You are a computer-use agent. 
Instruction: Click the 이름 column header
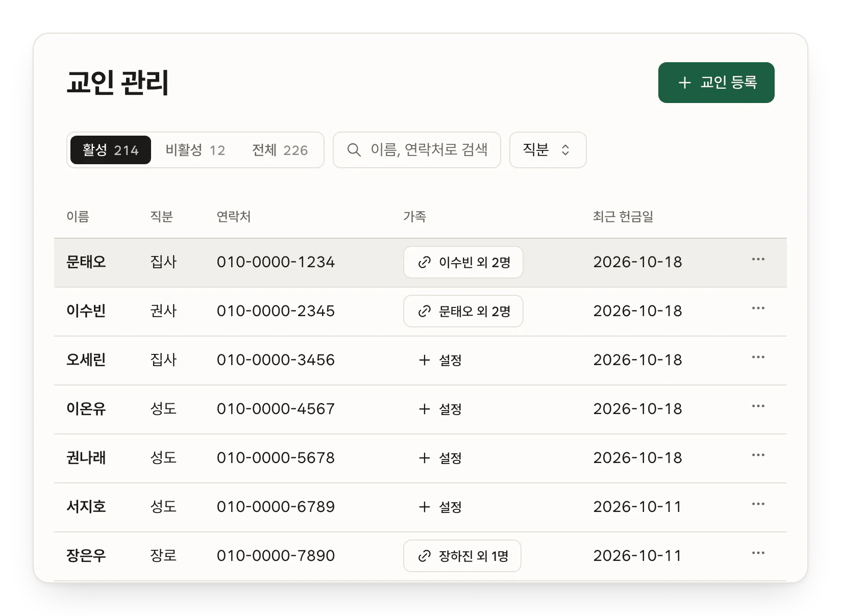click(78, 217)
